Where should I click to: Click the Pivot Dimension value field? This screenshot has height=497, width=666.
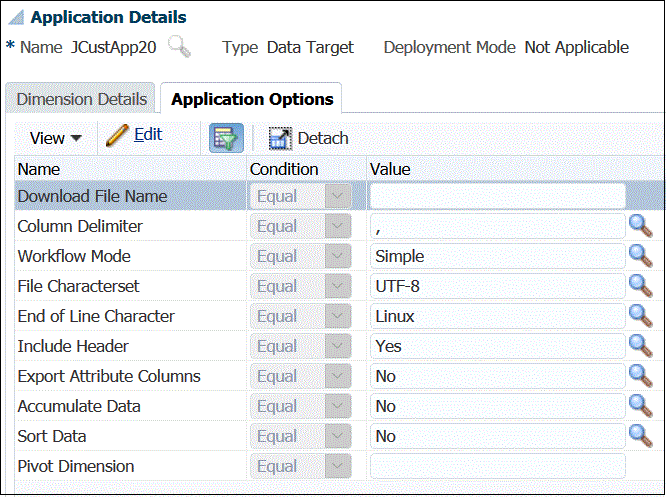[497, 466]
